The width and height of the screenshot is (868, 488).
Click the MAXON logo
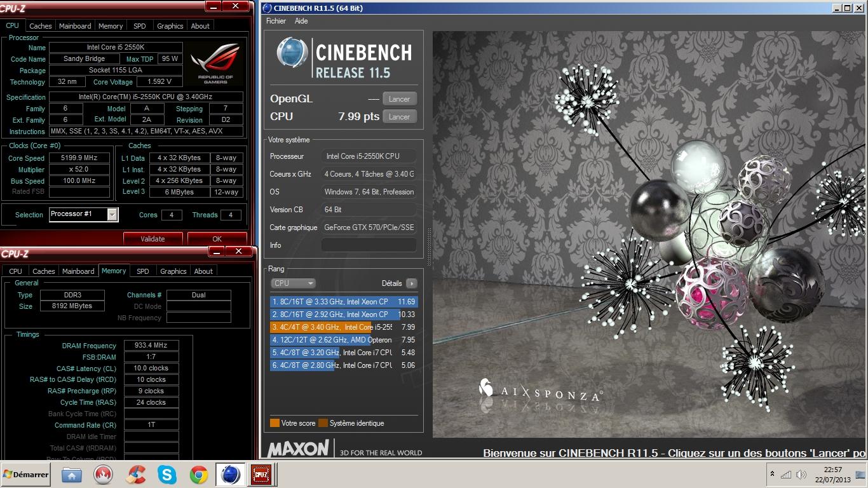[x=299, y=448]
